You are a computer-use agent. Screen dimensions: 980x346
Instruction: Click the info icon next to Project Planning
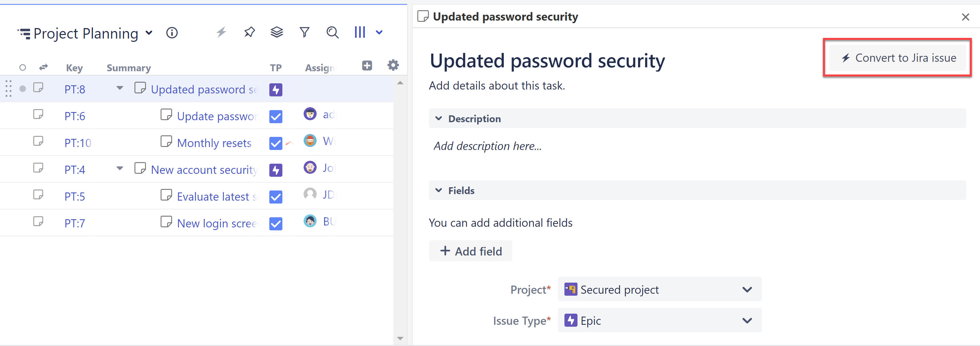[x=172, y=33]
